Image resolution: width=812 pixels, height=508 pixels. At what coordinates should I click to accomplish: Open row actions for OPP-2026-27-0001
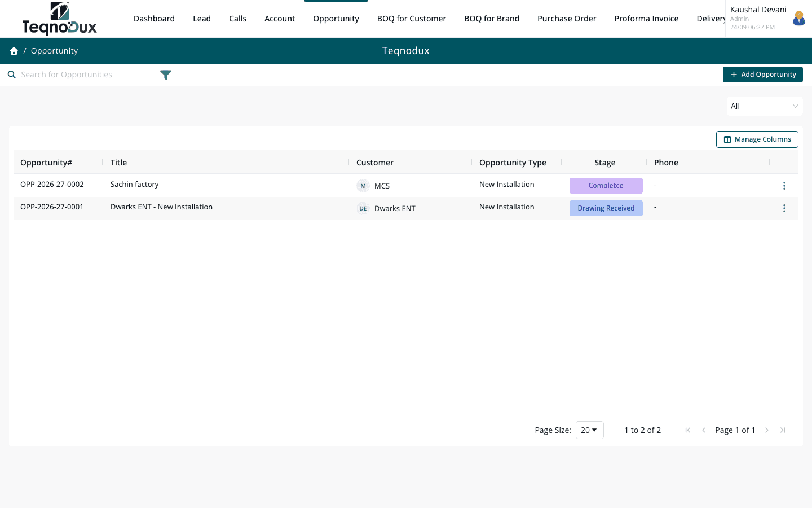pyautogui.click(x=784, y=208)
